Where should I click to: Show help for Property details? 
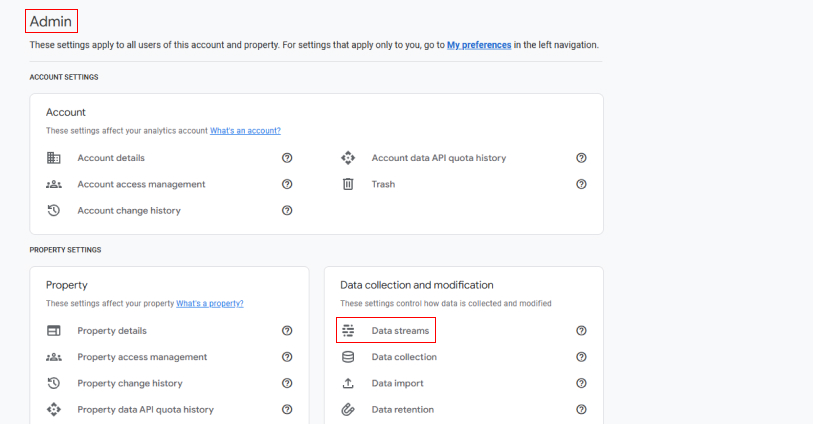point(287,331)
